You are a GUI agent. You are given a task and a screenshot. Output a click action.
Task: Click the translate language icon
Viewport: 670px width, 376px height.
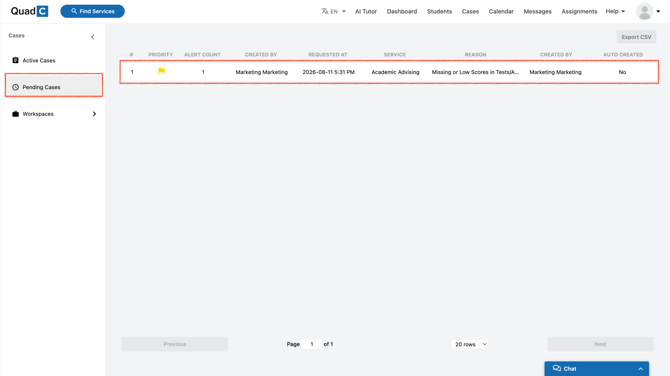tap(325, 11)
